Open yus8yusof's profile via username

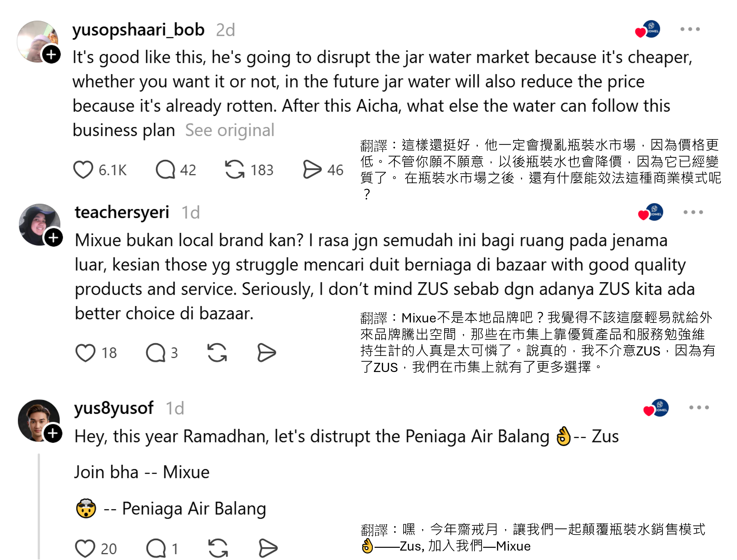tap(114, 408)
